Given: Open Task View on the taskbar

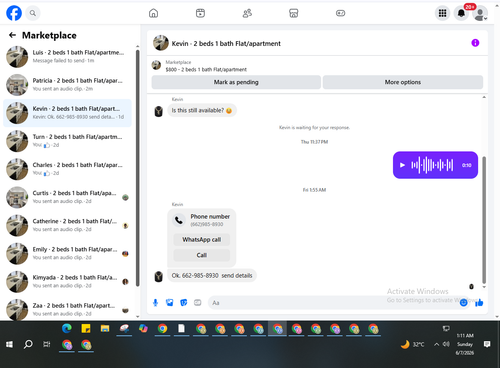Looking at the screenshot, I should click(47, 344).
